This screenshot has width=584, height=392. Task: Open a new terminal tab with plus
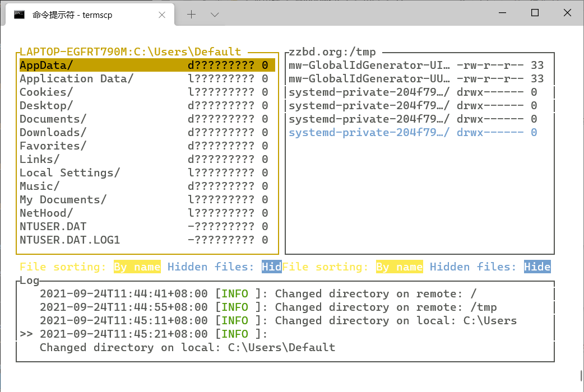tap(191, 15)
